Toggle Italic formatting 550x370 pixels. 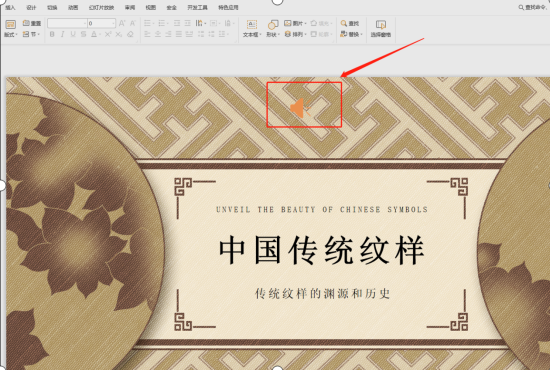[x=62, y=34]
